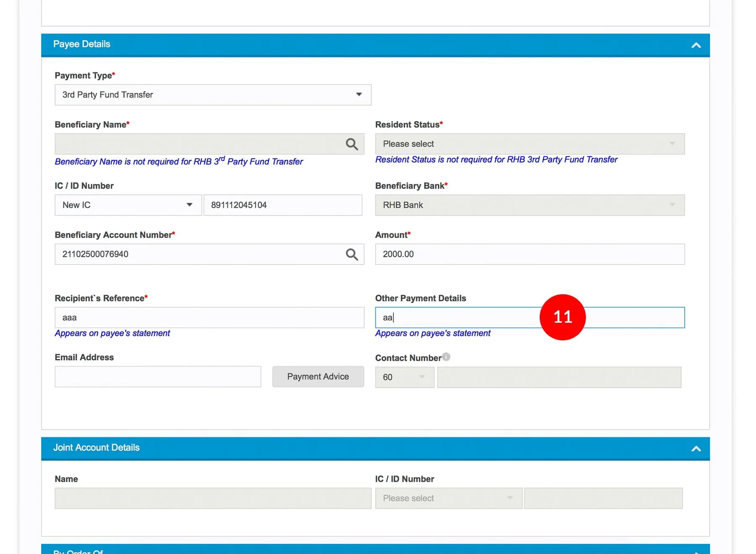This screenshot has height=554, width=756.
Task: Click the Beneficiary Account Number text field
Action: (197, 254)
